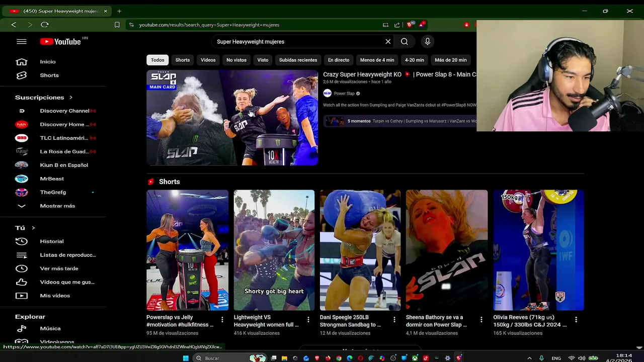Select the Visto filter chip
This screenshot has width=644, height=362.
[x=263, y=60]
